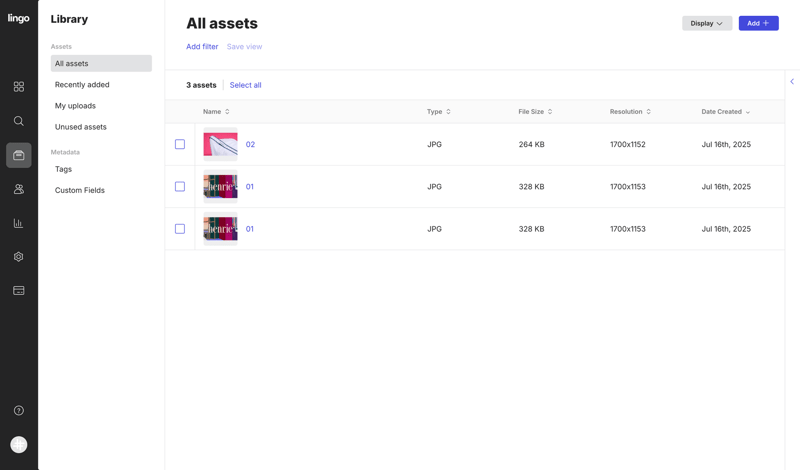
Task: Open the dashboard grid icon in sidebar
Action: pyautogui.click(x=19, y=87)
